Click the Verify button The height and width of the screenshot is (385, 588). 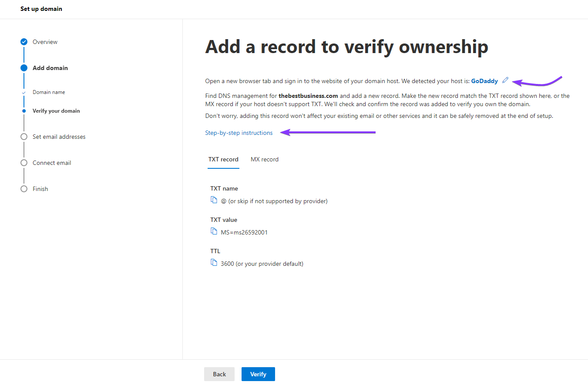(258, 374)
